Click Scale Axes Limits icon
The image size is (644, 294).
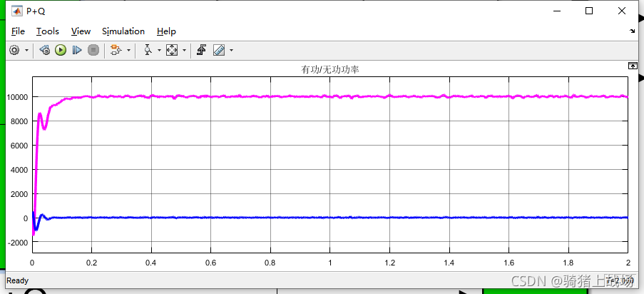pyautogui.click(x=171, y=50)
